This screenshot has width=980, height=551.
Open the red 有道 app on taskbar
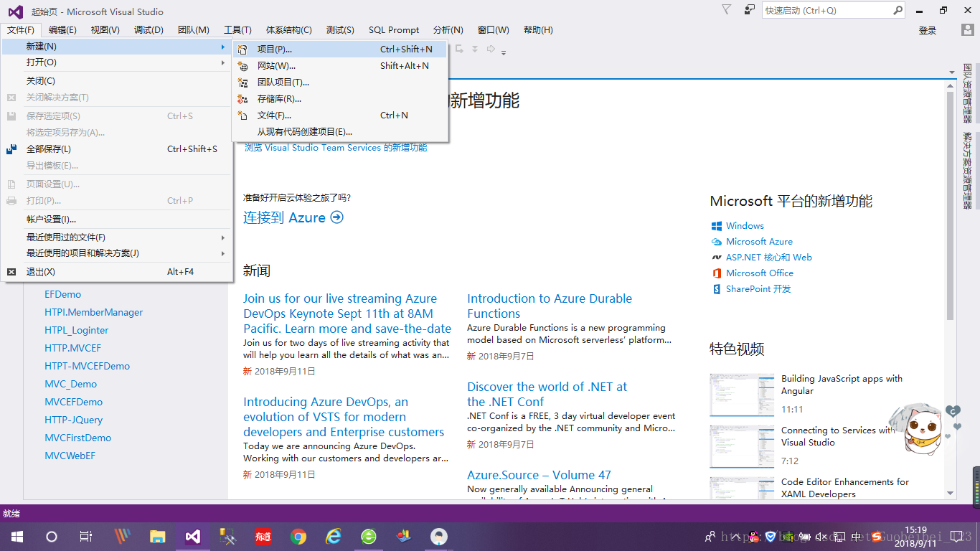click(263, 537)
